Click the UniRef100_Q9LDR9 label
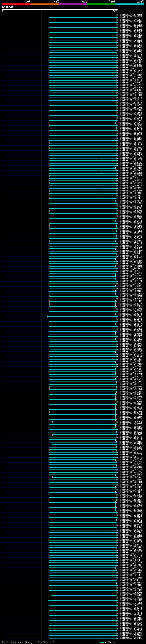Image resolution: width=146 pixels, height=644 pixels. tap(131, 392)
